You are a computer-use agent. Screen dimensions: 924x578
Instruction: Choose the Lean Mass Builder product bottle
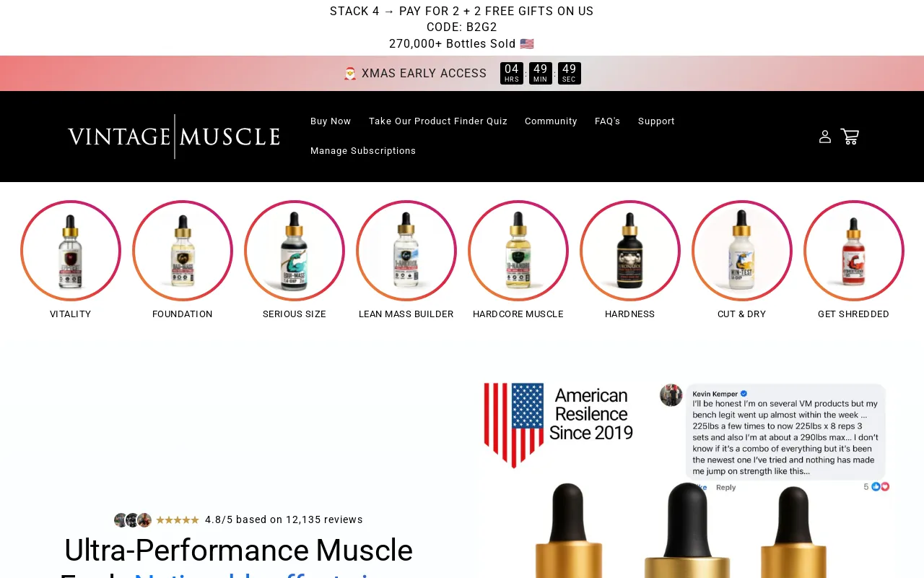(x=406, y=251)
